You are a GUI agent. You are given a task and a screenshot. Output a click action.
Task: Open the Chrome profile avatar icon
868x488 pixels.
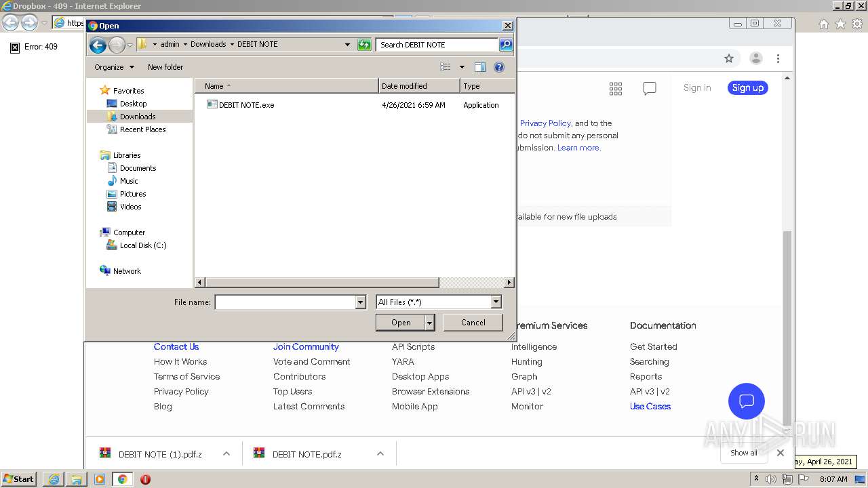756,59
